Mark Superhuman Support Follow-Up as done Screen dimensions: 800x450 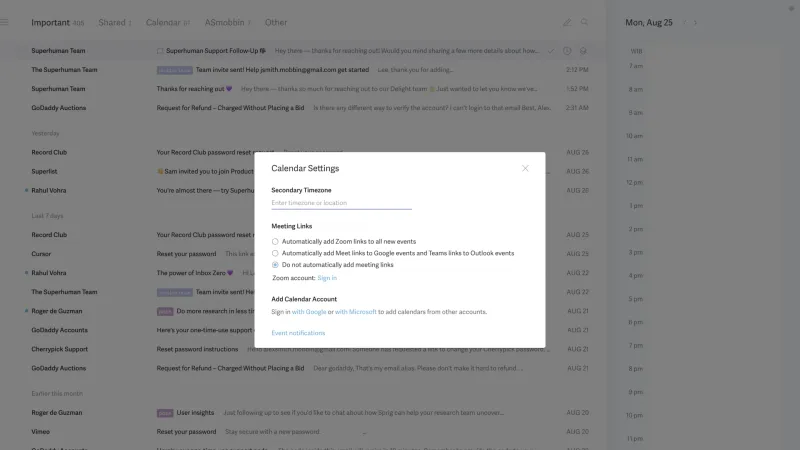pyautogui.click(x=551, y=51)
